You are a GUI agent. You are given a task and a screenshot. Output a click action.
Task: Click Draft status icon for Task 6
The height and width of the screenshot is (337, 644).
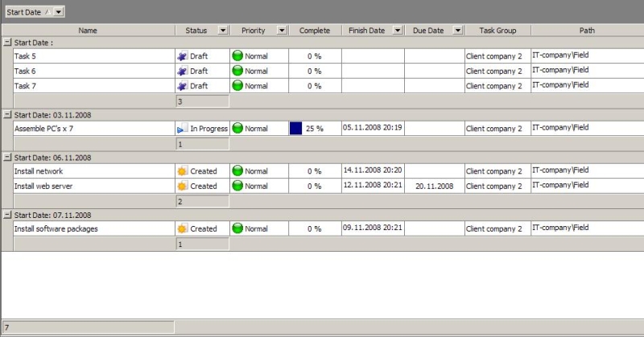182,71
